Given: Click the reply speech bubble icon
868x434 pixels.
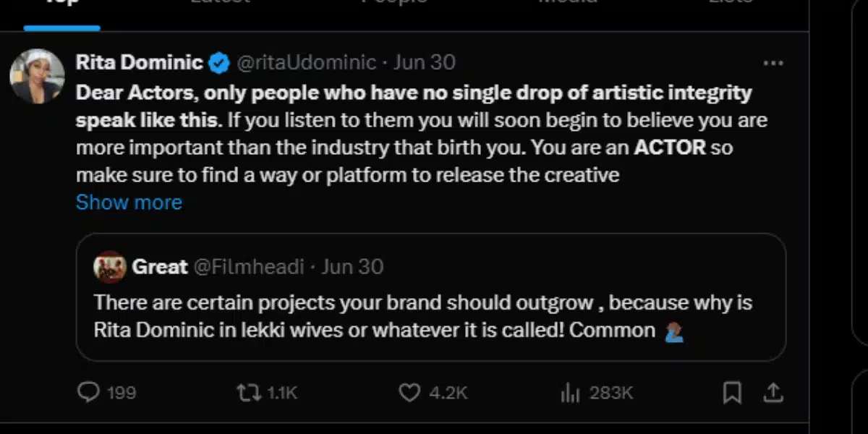Looking at the screenshot, I should [x=88, y=392].
